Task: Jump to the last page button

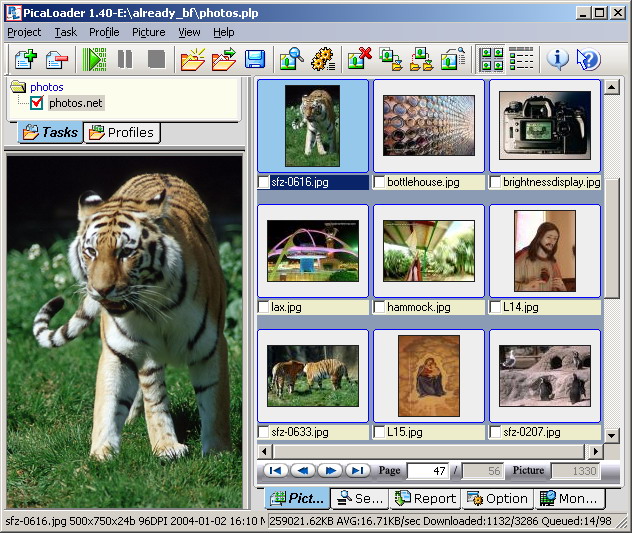Action: [357, 470]
